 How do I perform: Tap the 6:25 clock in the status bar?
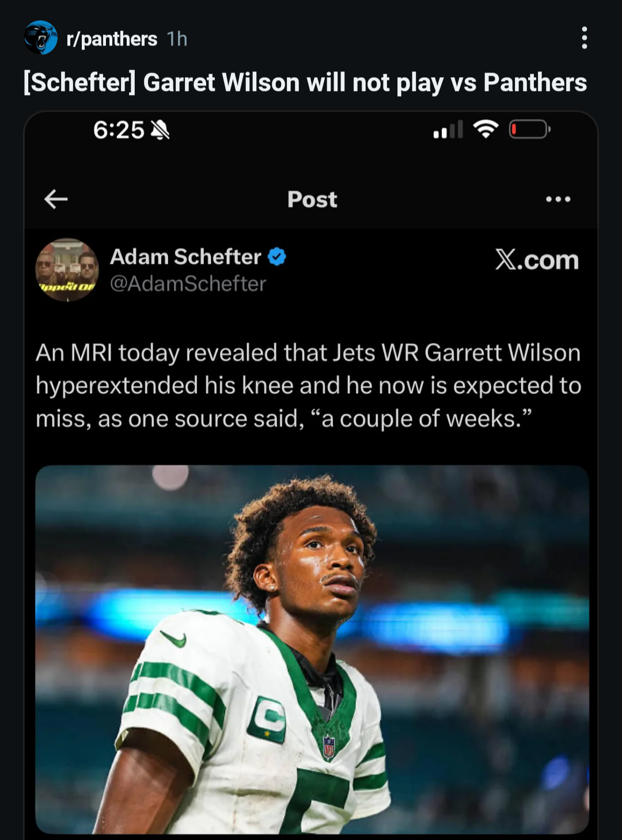(x=119, y=130)
